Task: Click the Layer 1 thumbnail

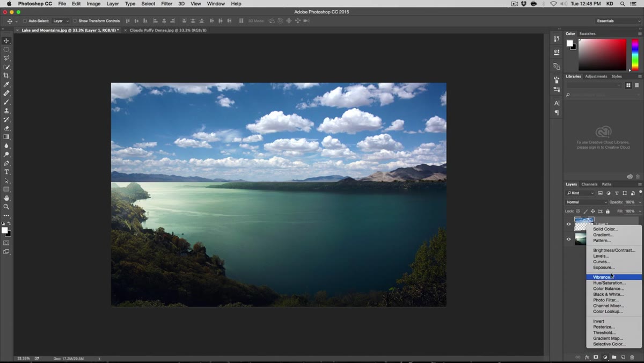Action: [x=584, y=222]
